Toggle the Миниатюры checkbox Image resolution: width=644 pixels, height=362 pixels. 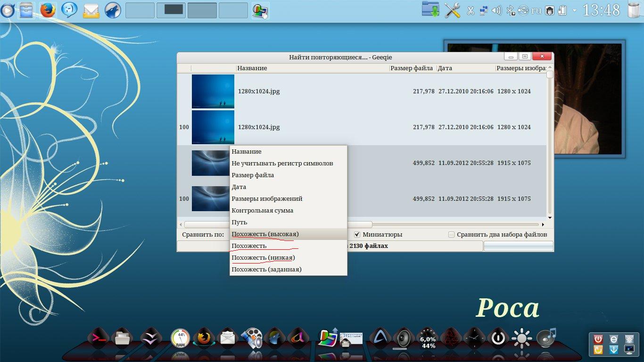[357, 234]
